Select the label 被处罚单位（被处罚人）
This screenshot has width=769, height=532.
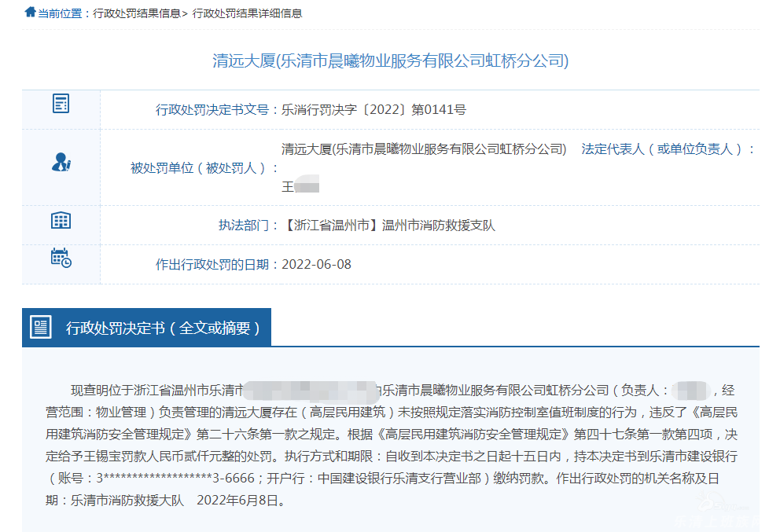(198, 167)
